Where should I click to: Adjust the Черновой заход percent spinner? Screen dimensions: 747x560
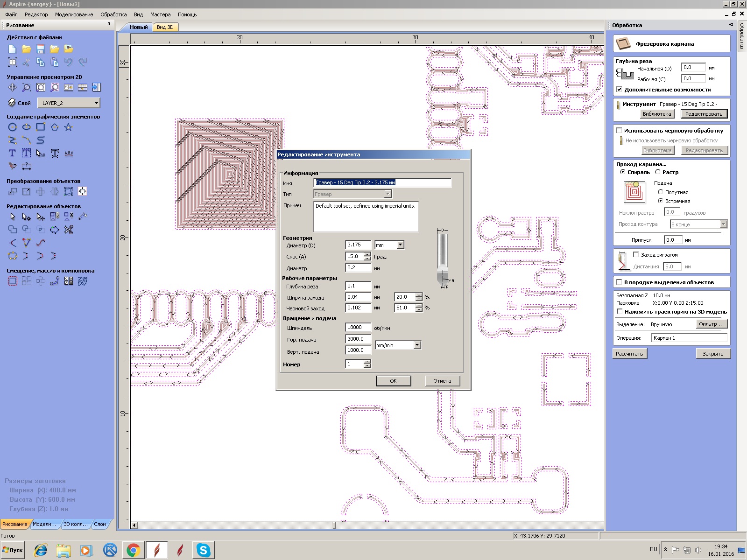pos(419,308)
